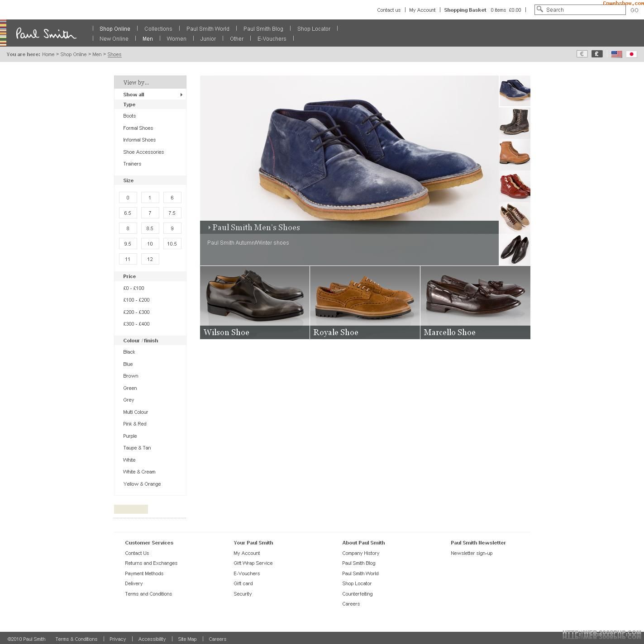Filter by size 10
The image size is (644, 644).
(150, 244)
